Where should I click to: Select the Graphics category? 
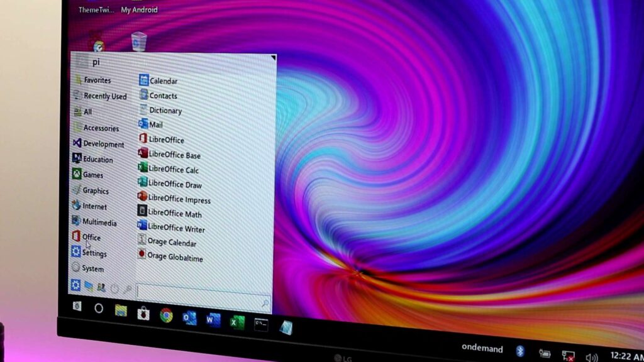(91, 190)
